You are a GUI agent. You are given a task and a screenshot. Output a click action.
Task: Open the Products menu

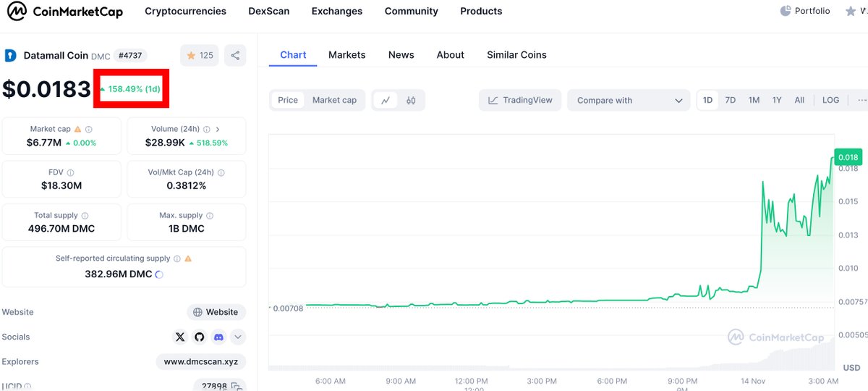[481, 12]
